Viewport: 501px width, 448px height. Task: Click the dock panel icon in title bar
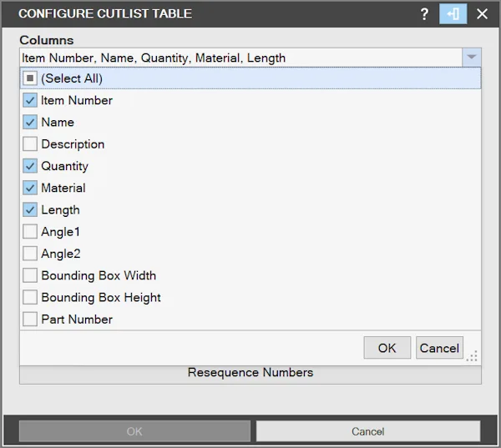453,14
